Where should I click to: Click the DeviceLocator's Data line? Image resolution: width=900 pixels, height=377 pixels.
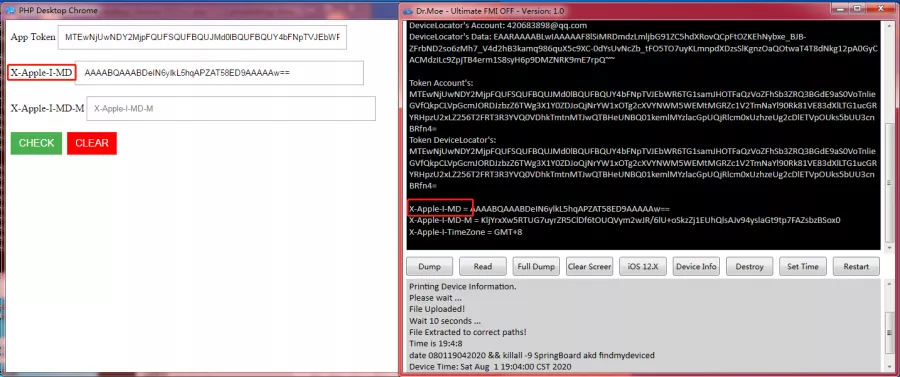(x=643, y=49)
